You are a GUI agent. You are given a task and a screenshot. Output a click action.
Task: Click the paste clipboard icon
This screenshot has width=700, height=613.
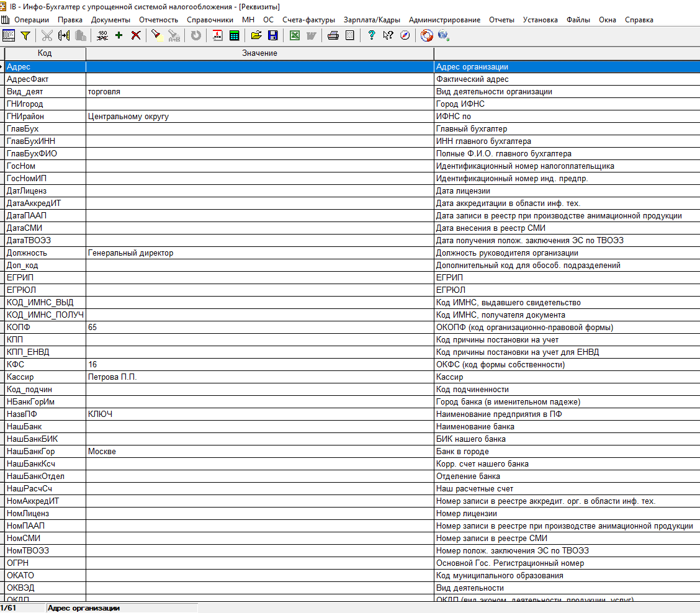(x=81, y=35)
